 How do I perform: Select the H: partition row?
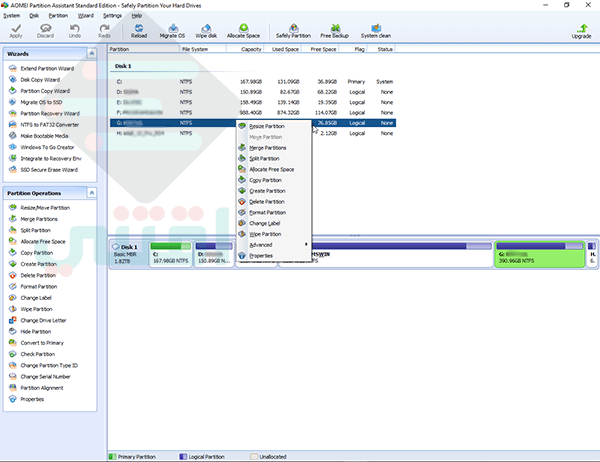point(253,133)
